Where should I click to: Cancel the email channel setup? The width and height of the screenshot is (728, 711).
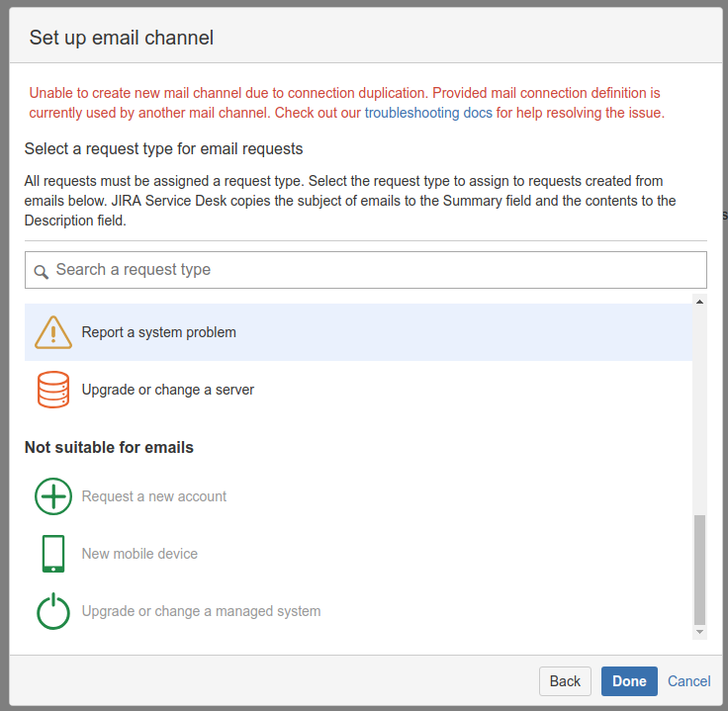pyautogui.click(x=688, y=681)
